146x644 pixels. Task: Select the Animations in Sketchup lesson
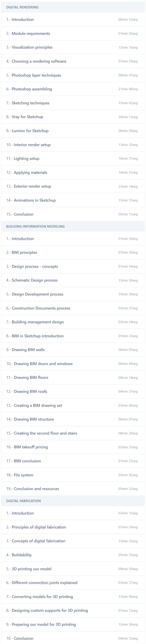(73, 200)
